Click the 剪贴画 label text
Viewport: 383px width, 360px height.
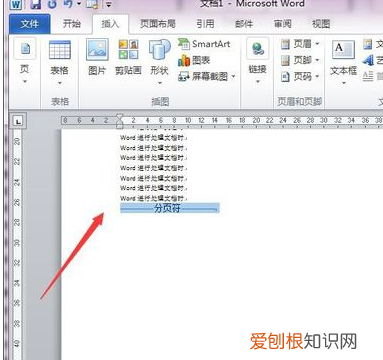[x=128, y=70]
